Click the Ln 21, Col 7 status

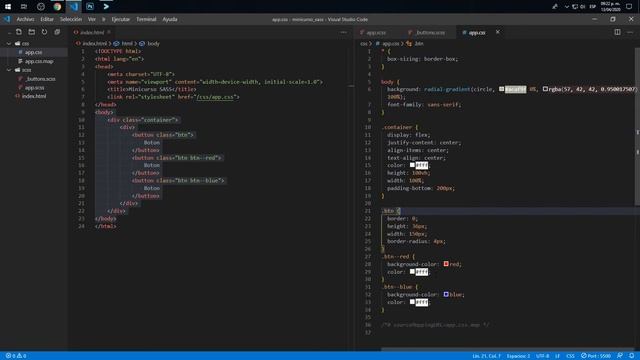[486, 356]
